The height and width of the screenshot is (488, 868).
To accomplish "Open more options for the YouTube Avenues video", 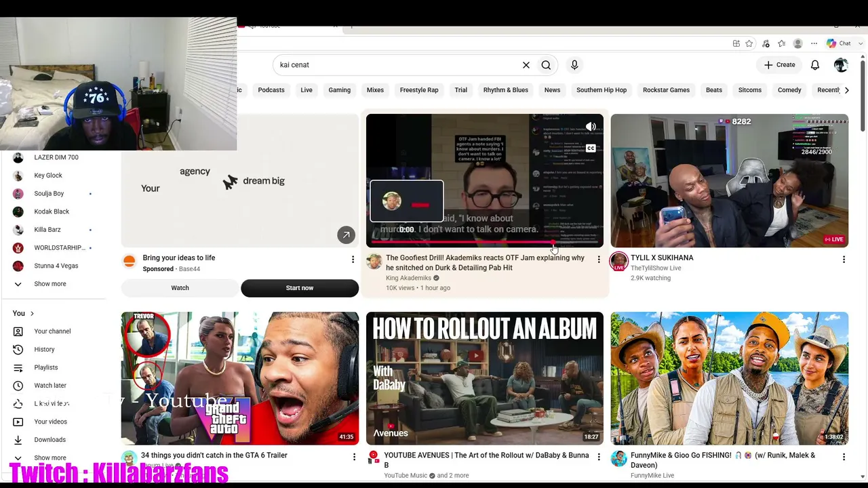I will tap(599, 457).
